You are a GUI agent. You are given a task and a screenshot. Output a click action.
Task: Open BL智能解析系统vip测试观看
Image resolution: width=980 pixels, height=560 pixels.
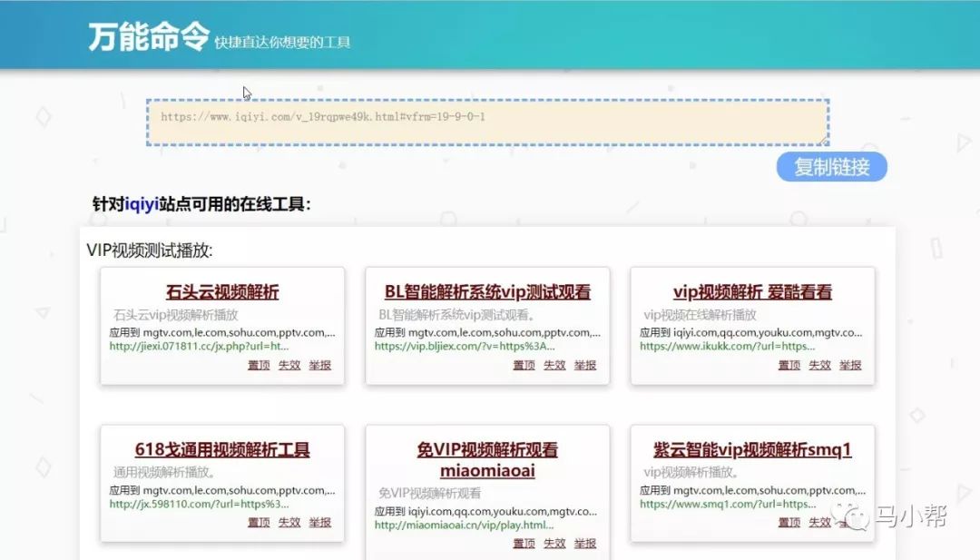pos(489,290)
